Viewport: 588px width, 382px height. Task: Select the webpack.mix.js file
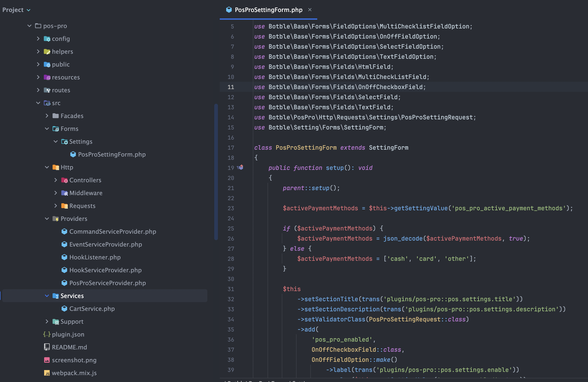click(74, 373)
